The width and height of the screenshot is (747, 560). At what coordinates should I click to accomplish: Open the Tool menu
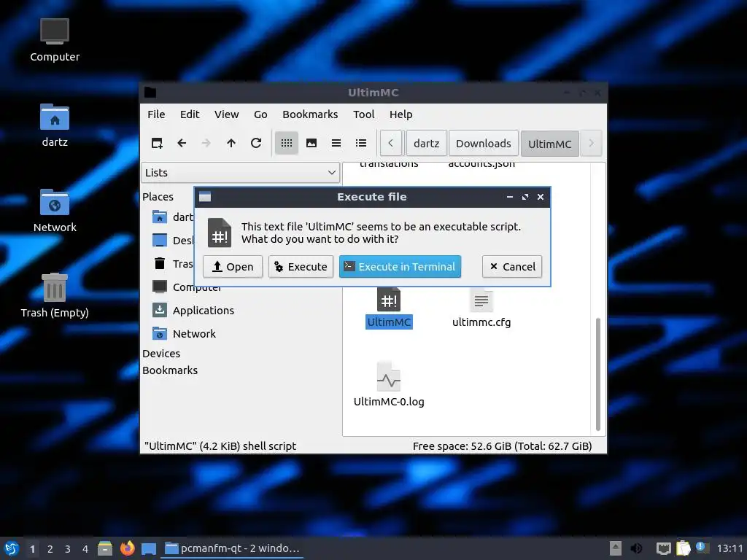tap(363, 114)
